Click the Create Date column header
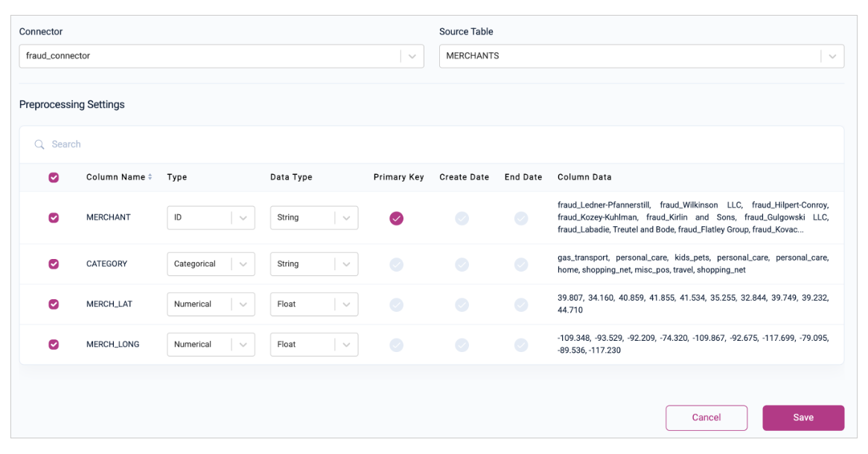This screenshot has width=868, height=454. coord(465,177)
